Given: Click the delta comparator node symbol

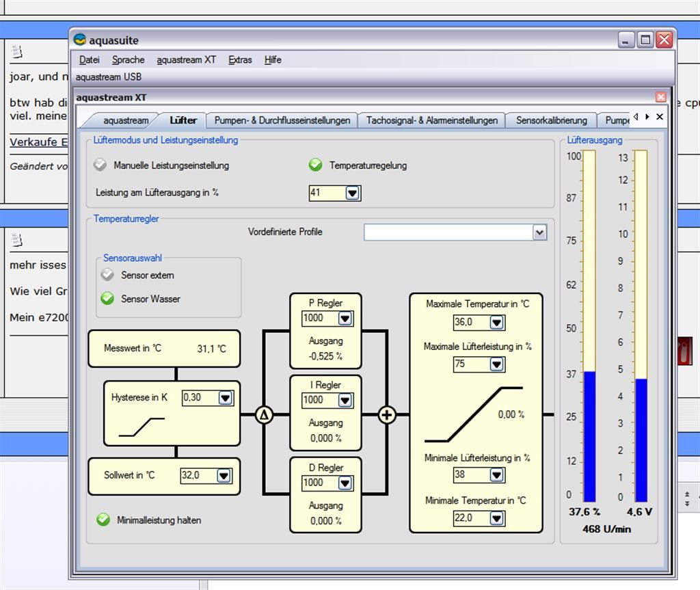Looking at the screenshot, I should 264,415.
